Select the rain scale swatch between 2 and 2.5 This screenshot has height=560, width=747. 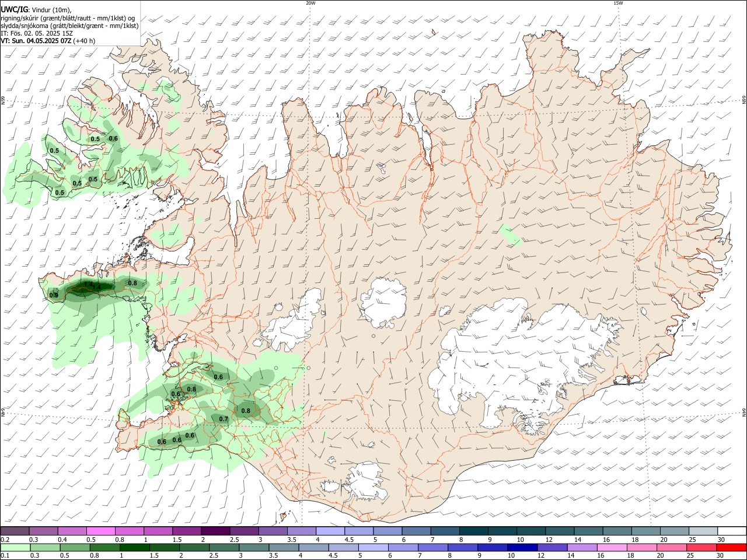pos(194,548)
